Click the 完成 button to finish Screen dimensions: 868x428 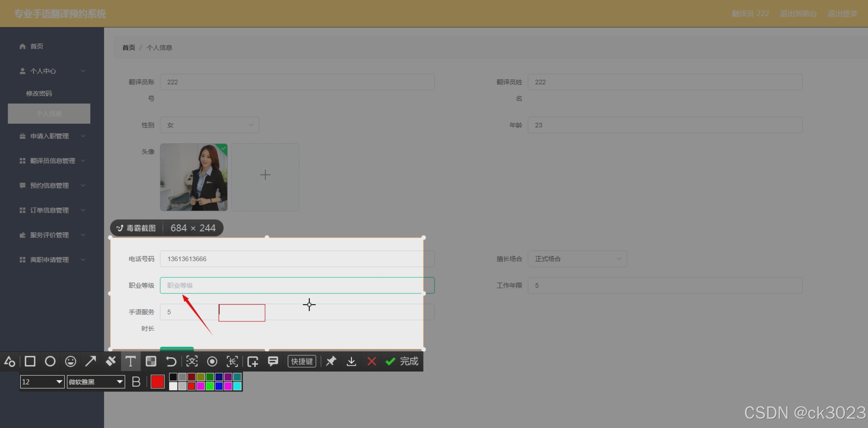pos(402,361)
